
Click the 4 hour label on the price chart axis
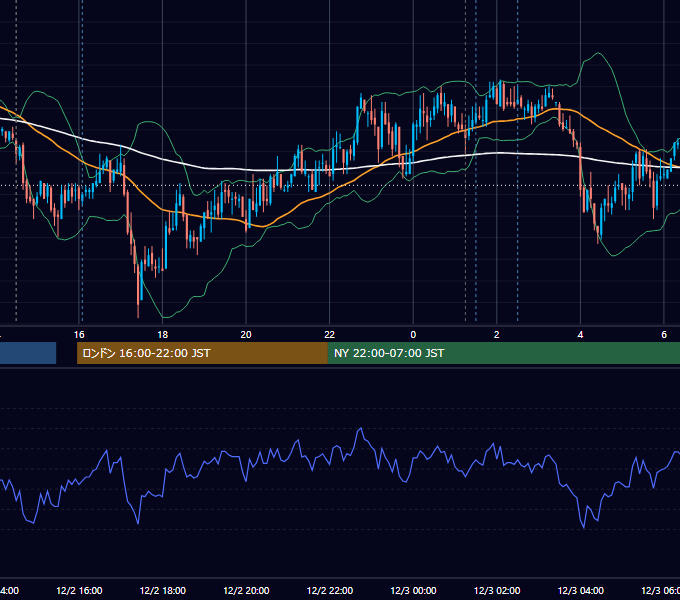pyautogui.click(x=580, y=335)
